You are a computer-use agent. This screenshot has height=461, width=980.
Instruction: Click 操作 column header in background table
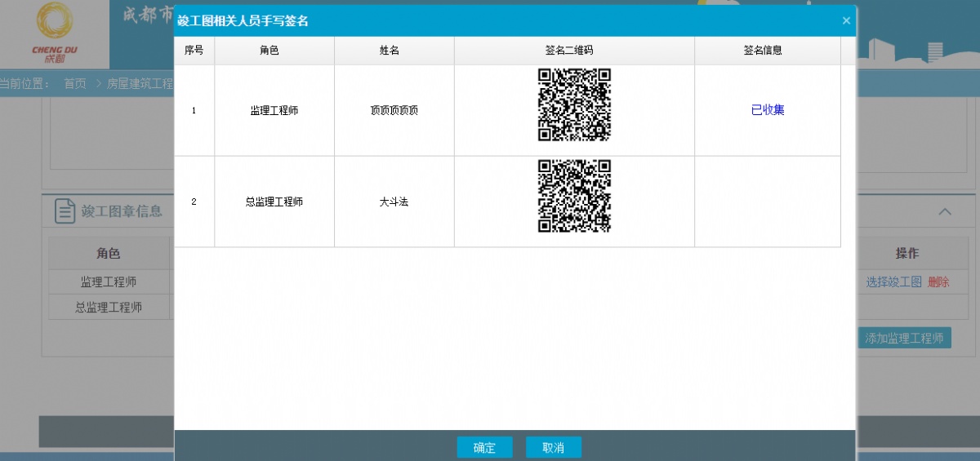(907, 254)
